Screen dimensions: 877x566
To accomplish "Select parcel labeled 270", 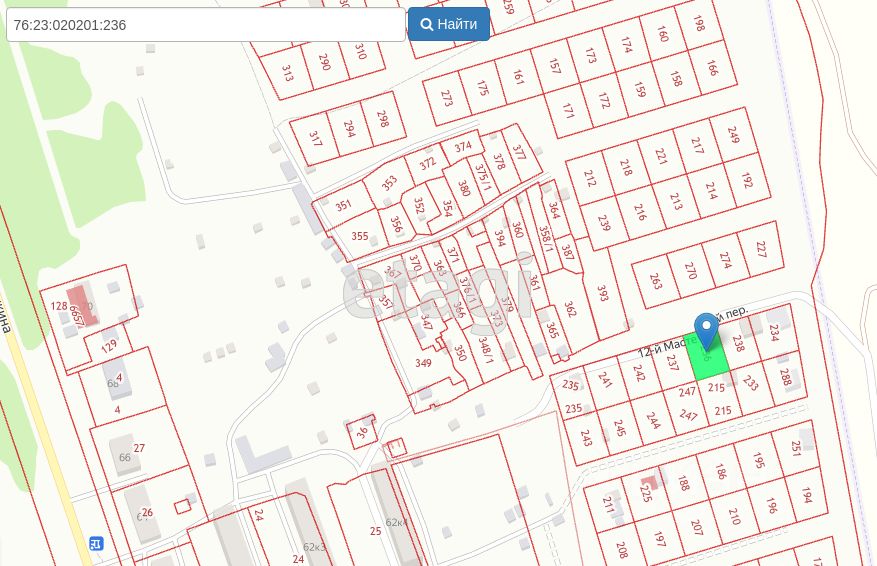I will pos(691,271).
